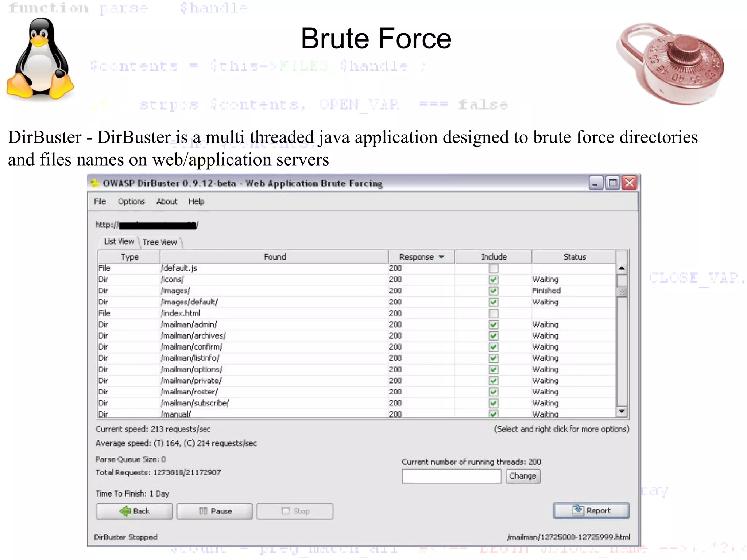The image size is (747, 560).
Task: Minimize the DirBuster window
Action: [595, 183]
